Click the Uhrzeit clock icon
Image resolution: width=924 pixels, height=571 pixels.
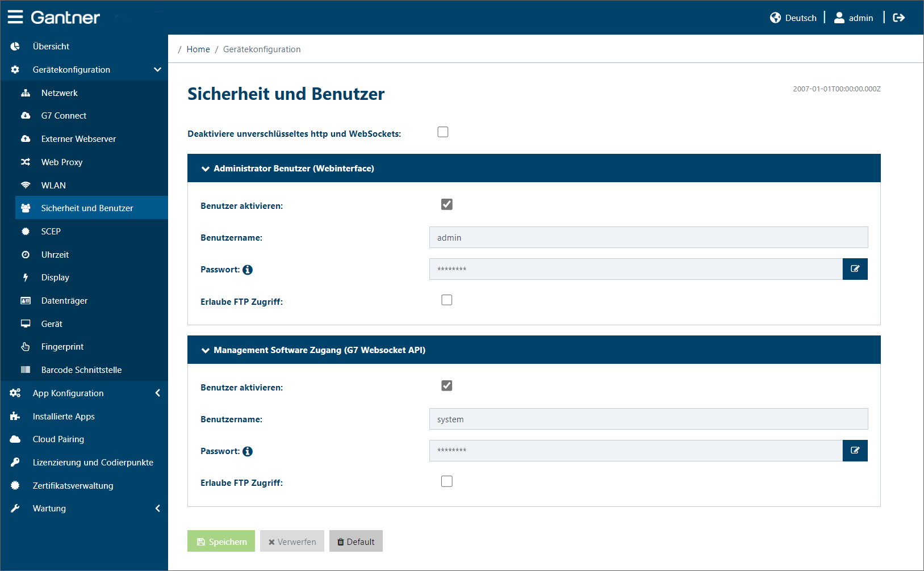coord(26,255)
